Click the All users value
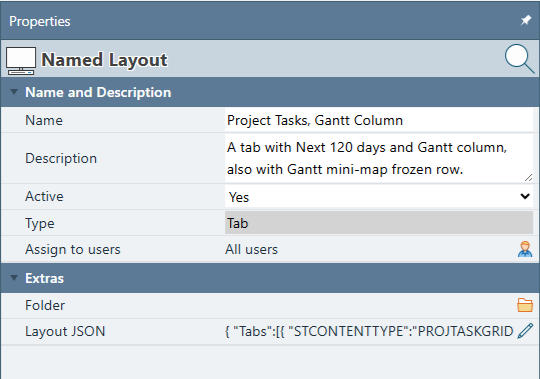540x379 pixels. coord(251,249)
